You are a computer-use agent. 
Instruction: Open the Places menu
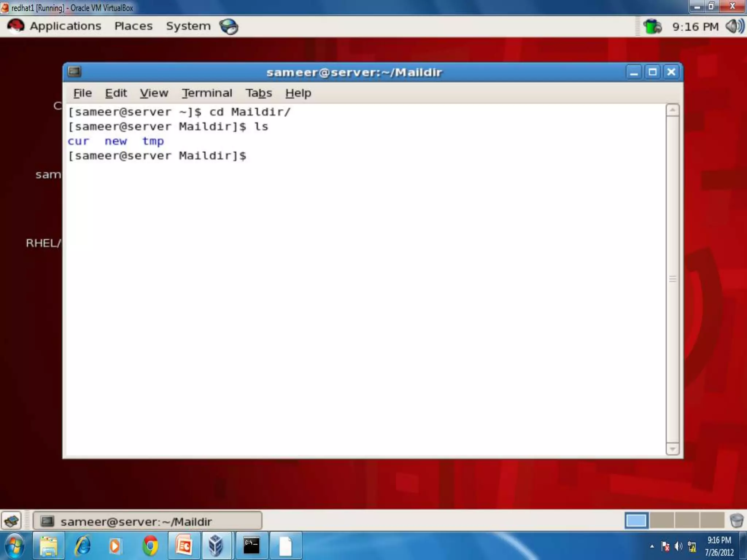(x=133, y=26)
